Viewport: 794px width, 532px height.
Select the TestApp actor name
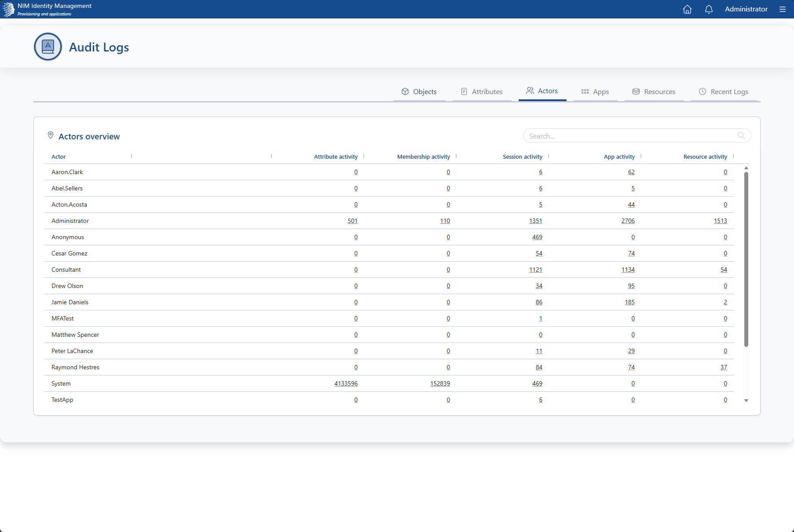62,400
